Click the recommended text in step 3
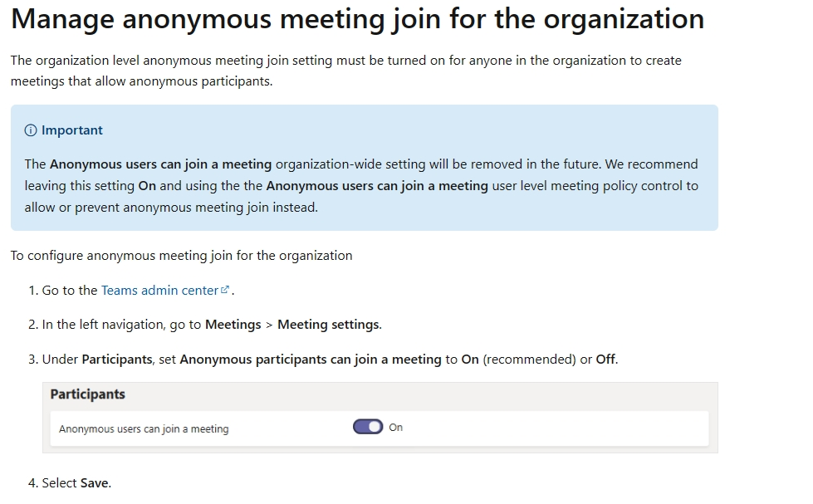 (x=529, y=360)
